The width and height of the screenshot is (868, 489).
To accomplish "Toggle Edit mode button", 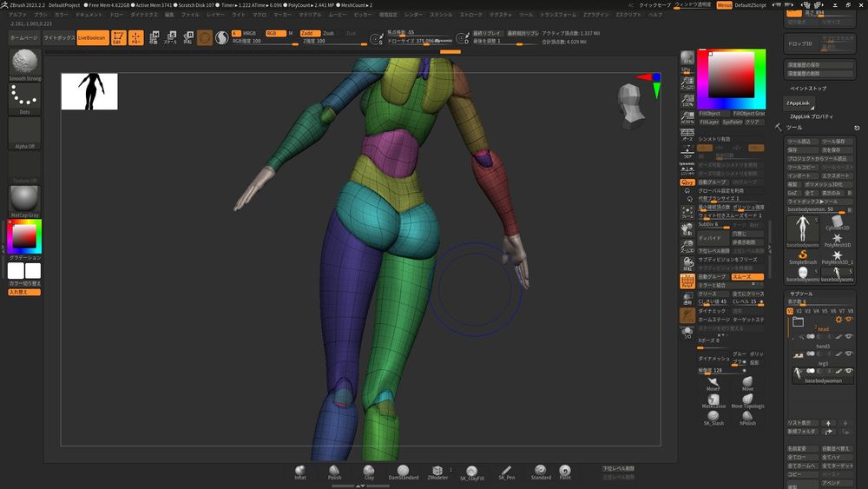I will tap(118, 37).
